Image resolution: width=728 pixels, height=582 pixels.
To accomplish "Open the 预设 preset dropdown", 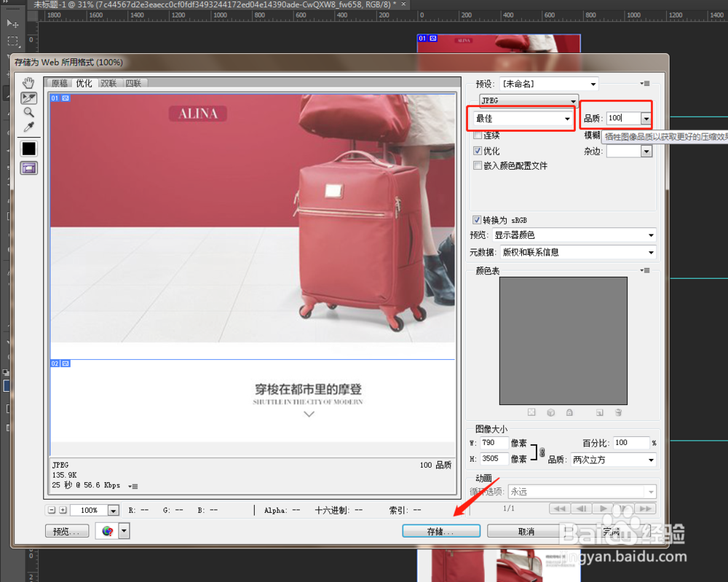I will [x=549, y=84].
